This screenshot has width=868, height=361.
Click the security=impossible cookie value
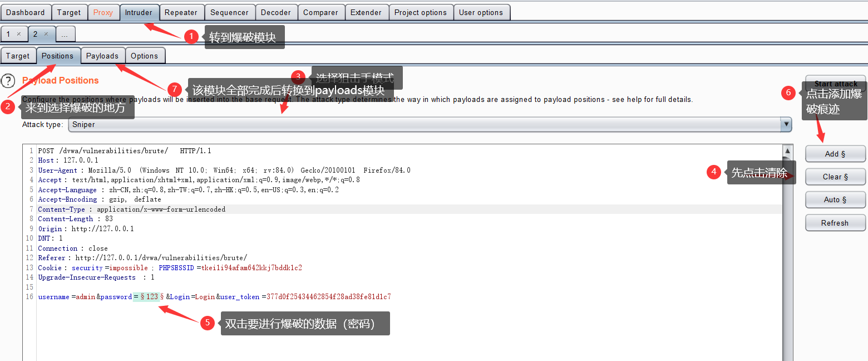[x=110, y=268]
